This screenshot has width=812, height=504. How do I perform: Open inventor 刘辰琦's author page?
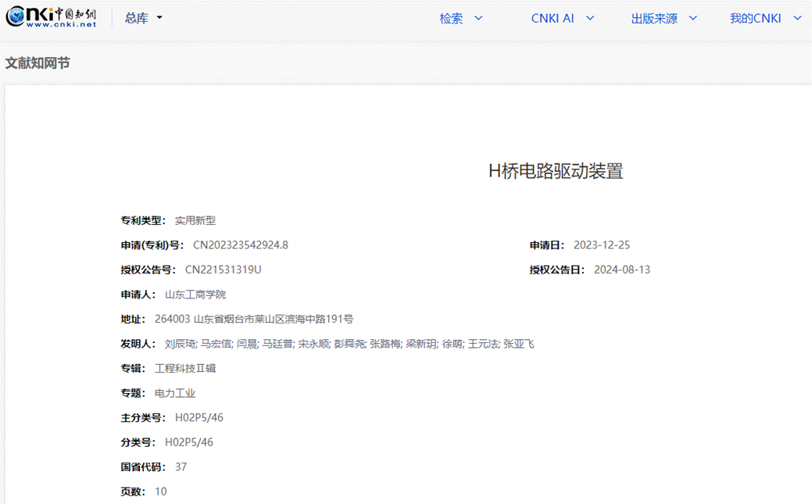click(180, 344)
